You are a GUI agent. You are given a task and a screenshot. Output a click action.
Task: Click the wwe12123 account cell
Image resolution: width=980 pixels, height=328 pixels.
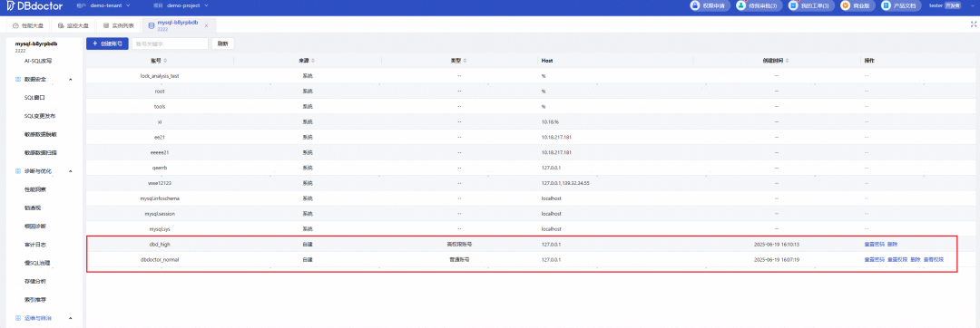pyautogui.click(x=160, y=183)
